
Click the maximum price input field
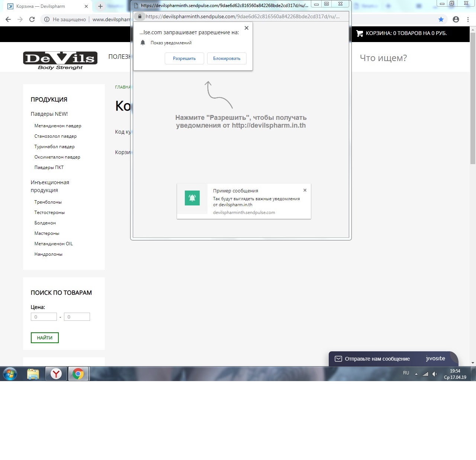pyautogui.click(x=77, y=317)
